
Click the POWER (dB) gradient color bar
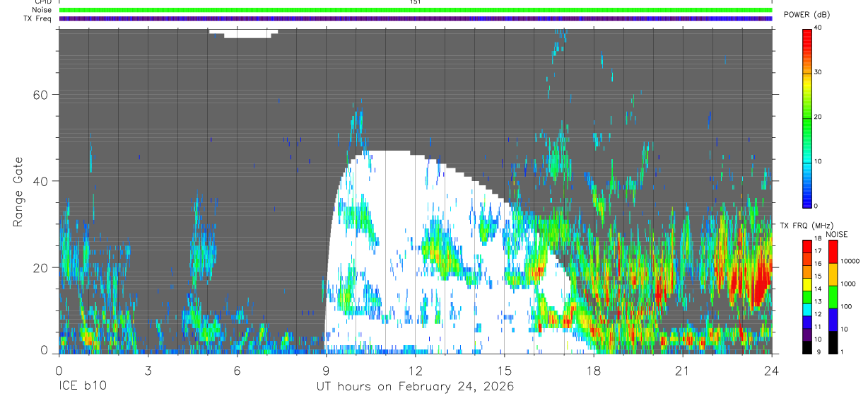click(807, 117)
